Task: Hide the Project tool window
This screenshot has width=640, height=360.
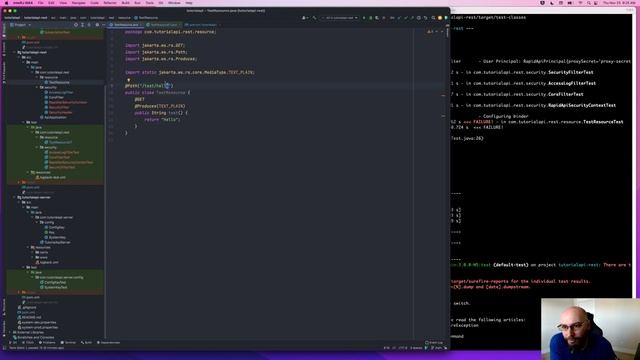Action: point(103,25)
